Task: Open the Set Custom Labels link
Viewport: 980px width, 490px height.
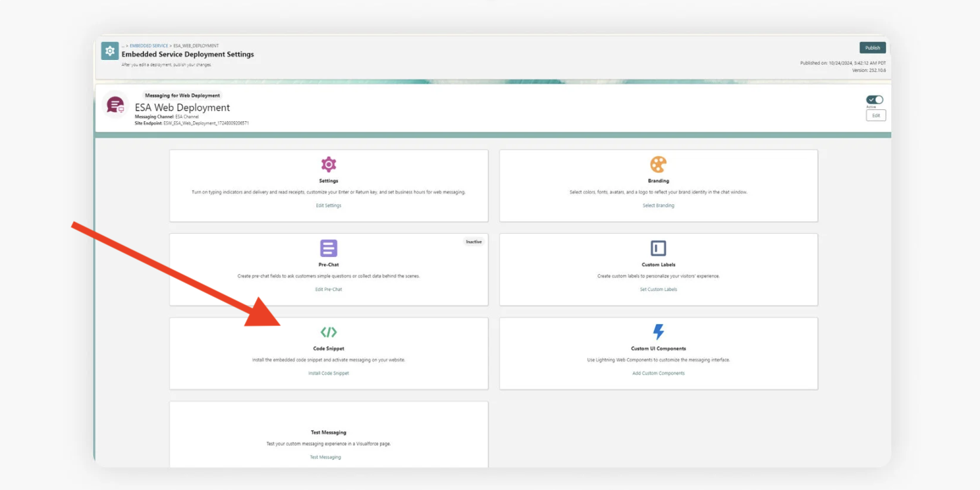Action: point(659,289)
